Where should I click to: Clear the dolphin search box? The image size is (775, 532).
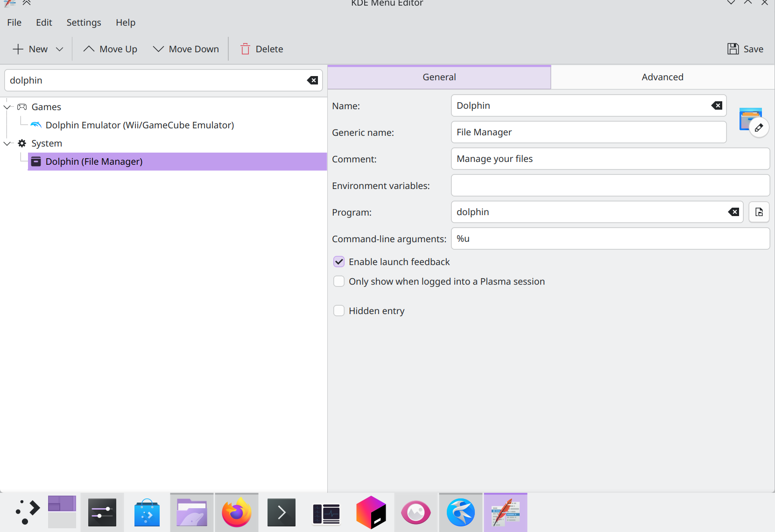312,80
